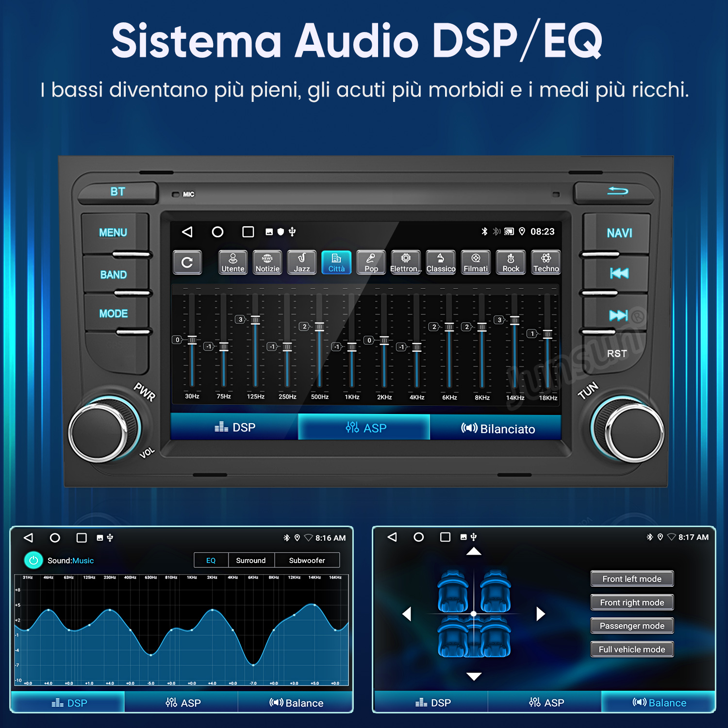Adjust the 14KHz equalizer slider
This screenshot has height=728, width=728.
tap(514, 320)
